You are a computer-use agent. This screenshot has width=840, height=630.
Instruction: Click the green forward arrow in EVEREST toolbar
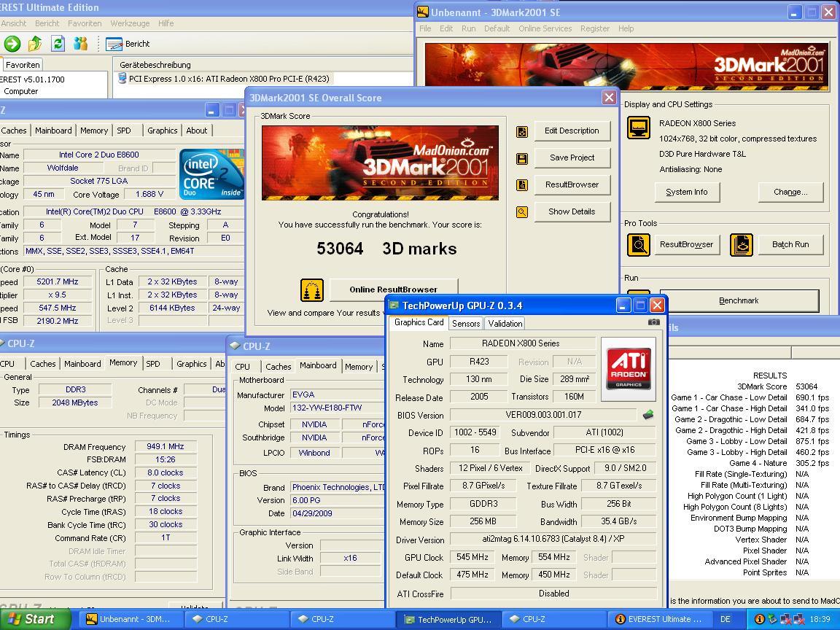[12, 44]
